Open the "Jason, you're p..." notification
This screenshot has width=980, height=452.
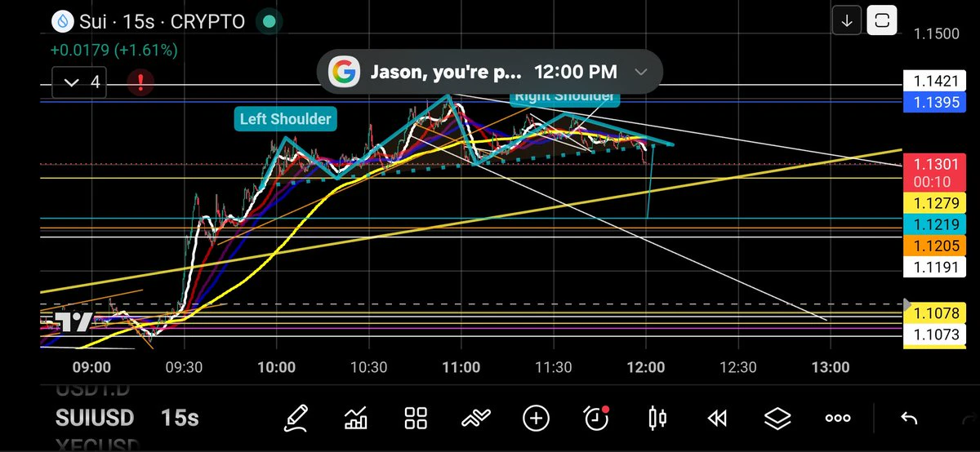pos(490,72)
